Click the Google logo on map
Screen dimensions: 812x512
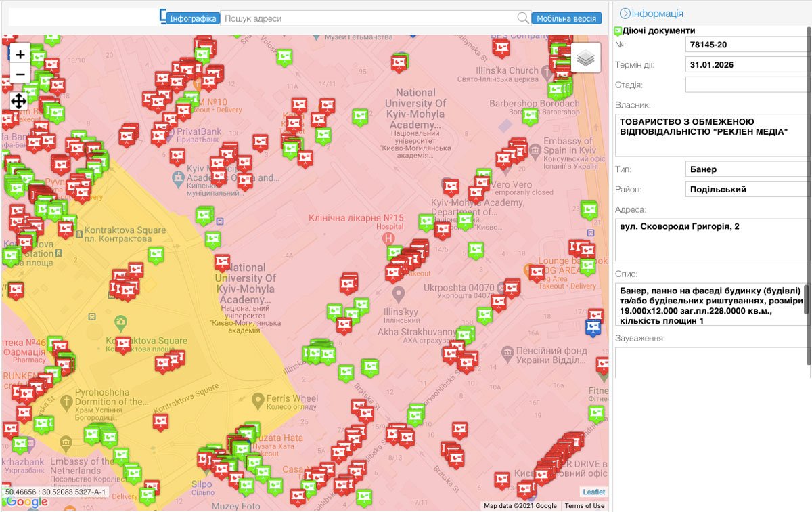pos(26,502)
